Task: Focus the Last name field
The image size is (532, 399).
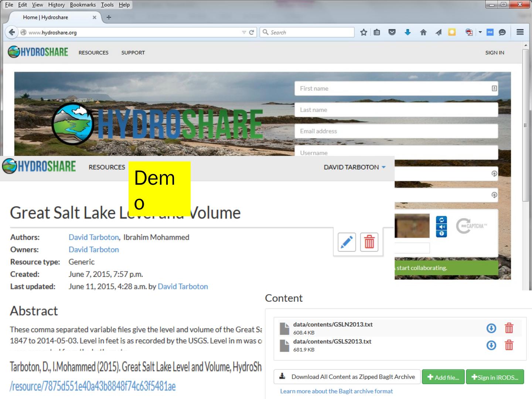Action: [396, 110]
